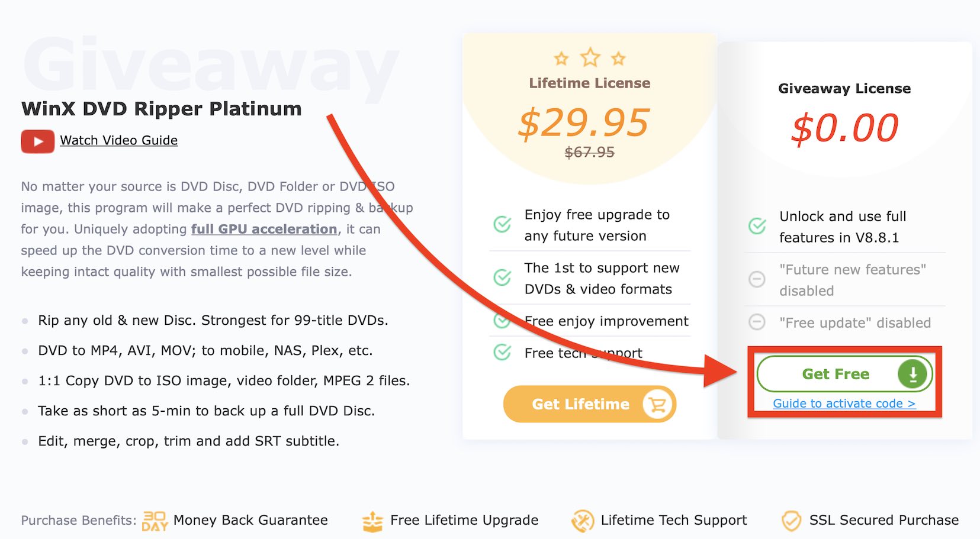Click the Get Lifetime button
The height and width of the screenshot is (539, 980).
click(580, 404)
